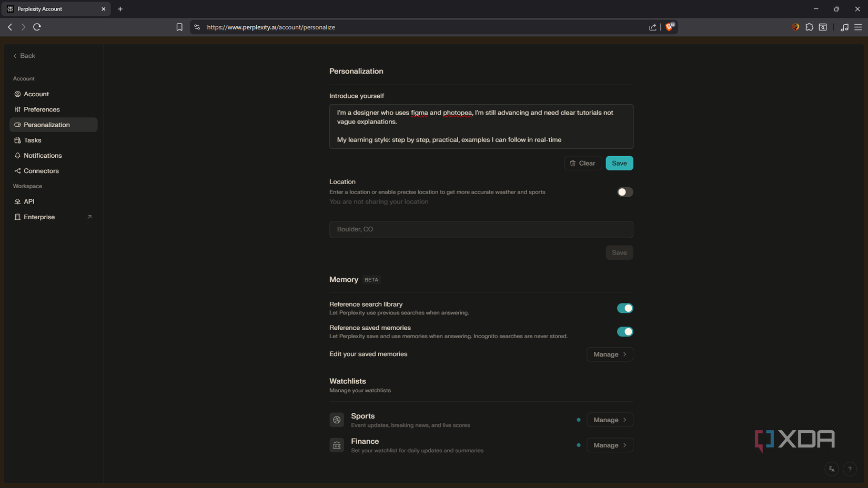868x488 pixels.
Task: Open the Connectors settings page
Action: (x=53, y=171)
